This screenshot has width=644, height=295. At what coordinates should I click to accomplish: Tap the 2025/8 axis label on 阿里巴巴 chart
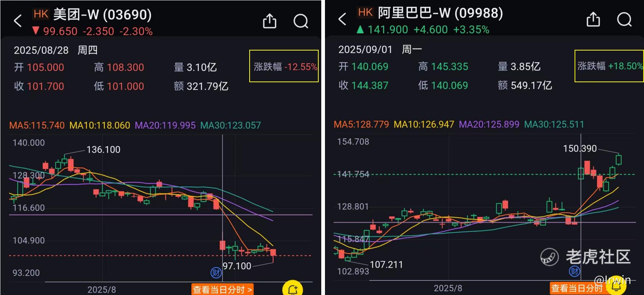coord(448,288)
